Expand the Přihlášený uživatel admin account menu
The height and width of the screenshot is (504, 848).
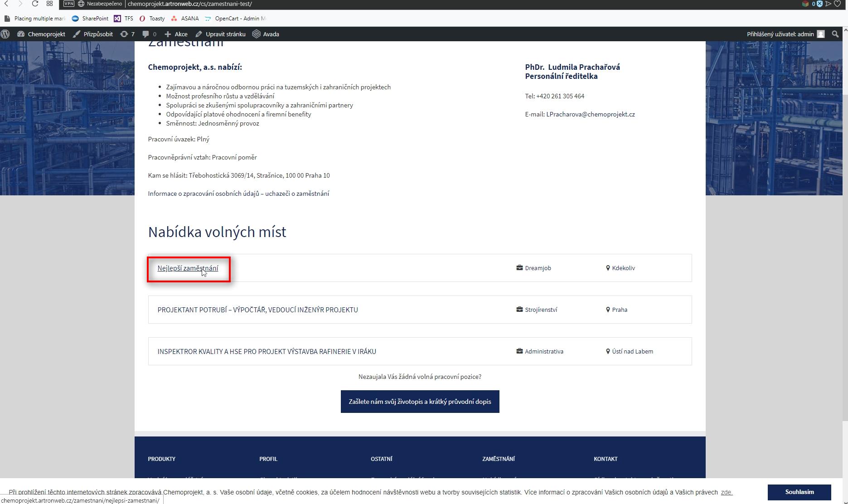780,34
